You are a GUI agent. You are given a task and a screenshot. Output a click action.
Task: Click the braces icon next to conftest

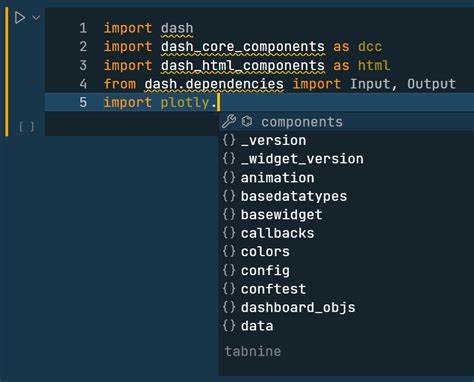click(x=229, y=289)
